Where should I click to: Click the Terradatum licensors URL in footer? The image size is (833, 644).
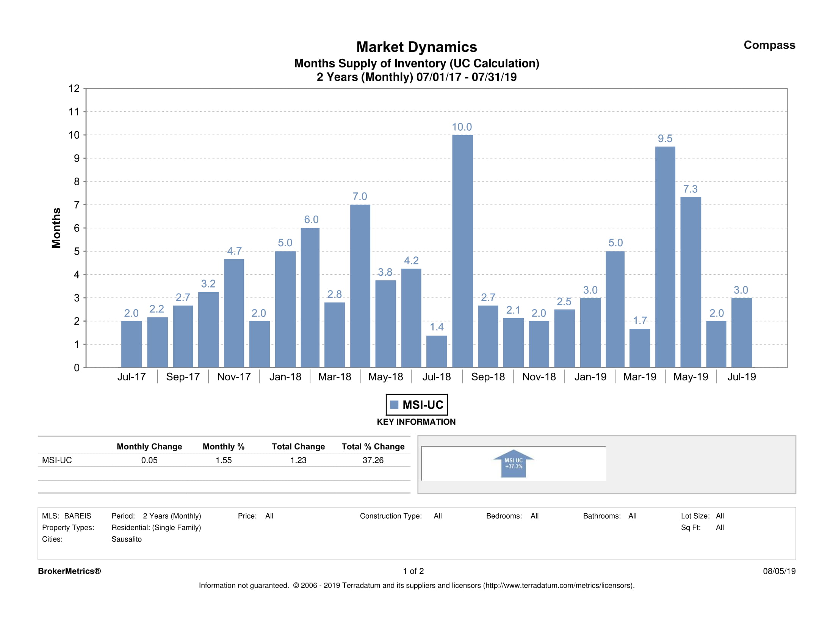[x=558, y=585]
